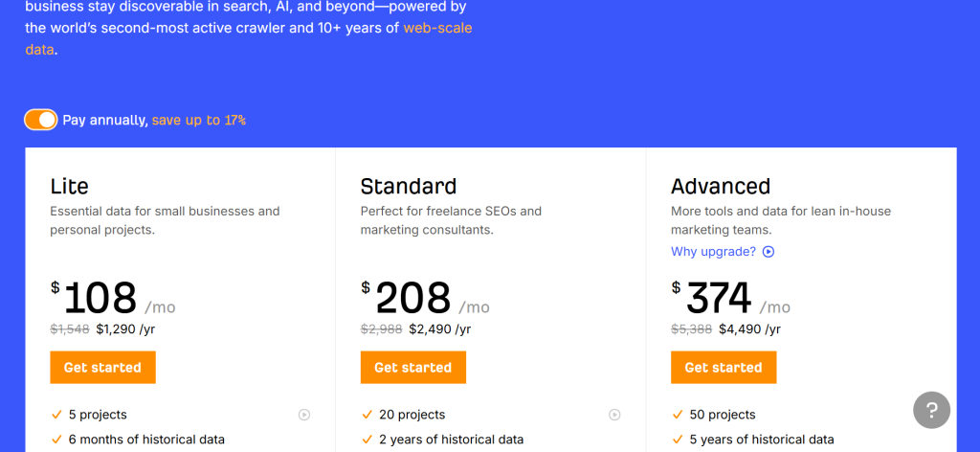Click the save up to 17% text
Viewport: 980px width, 452px height.
198,121
